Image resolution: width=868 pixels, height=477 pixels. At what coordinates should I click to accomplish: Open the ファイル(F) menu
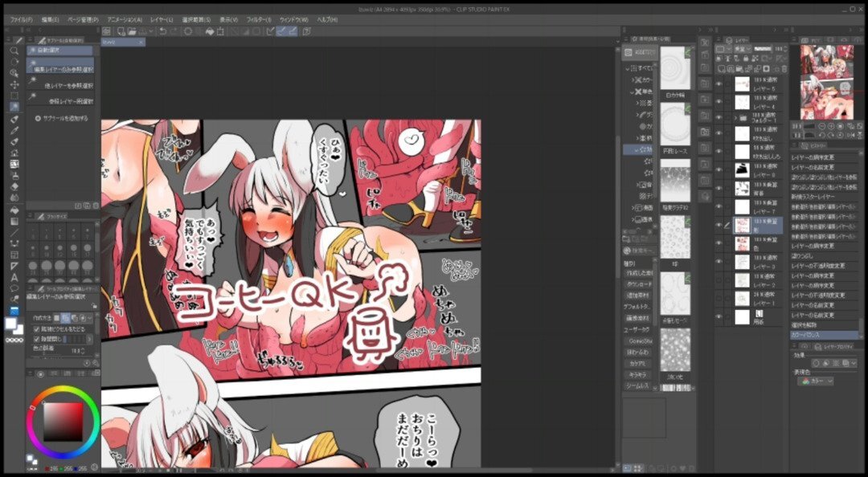click(20, 19)
